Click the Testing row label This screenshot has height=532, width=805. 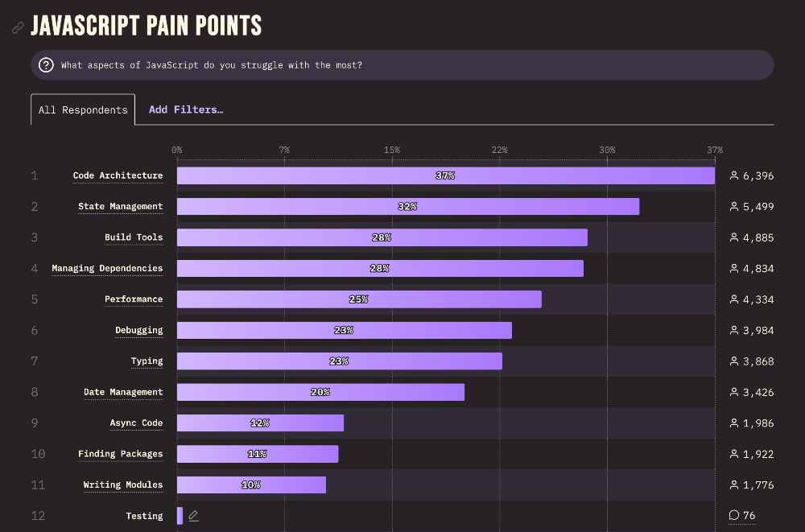144,516
